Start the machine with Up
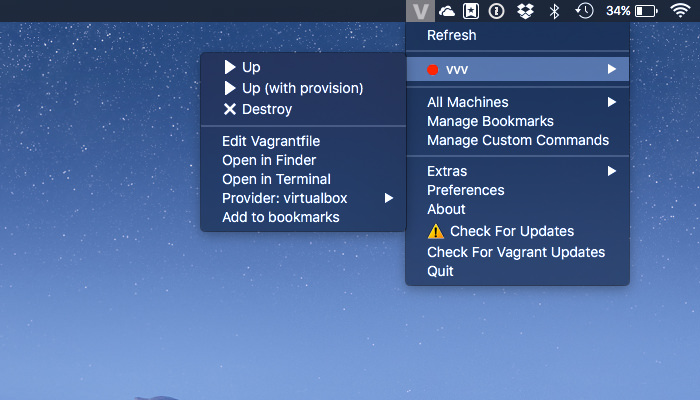The width and height of the screenshot is (700, 400). pyautogui.click(x=303, y=67)
